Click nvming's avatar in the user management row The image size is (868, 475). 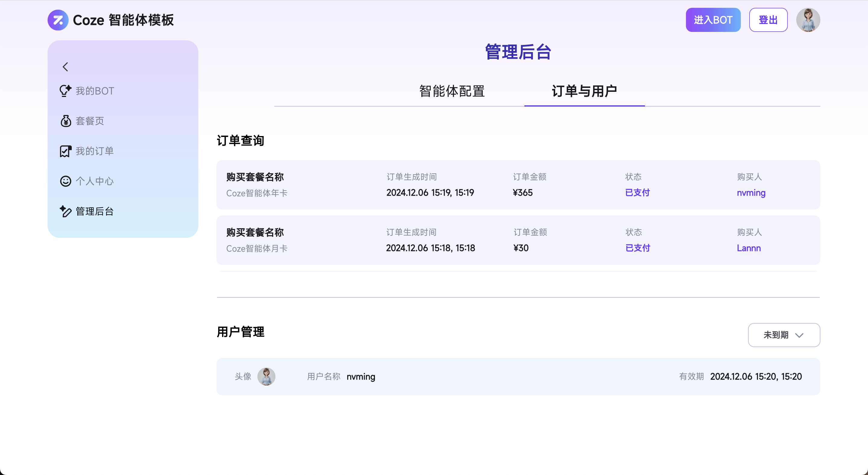tap(267, 376)
